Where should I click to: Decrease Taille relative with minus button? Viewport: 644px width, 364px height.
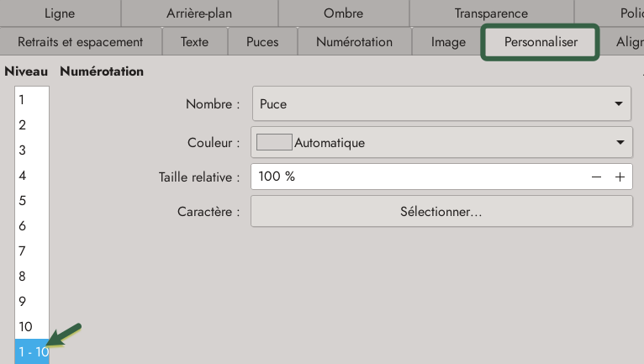coord(596,177)
